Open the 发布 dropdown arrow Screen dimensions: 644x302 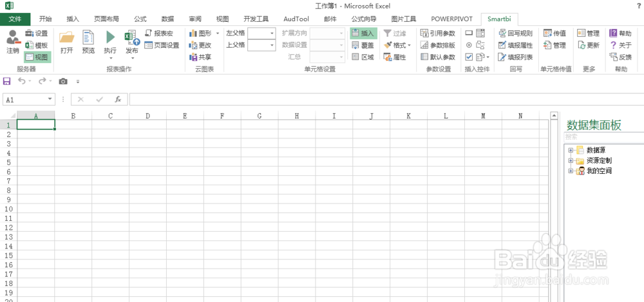tap(132, 57)
